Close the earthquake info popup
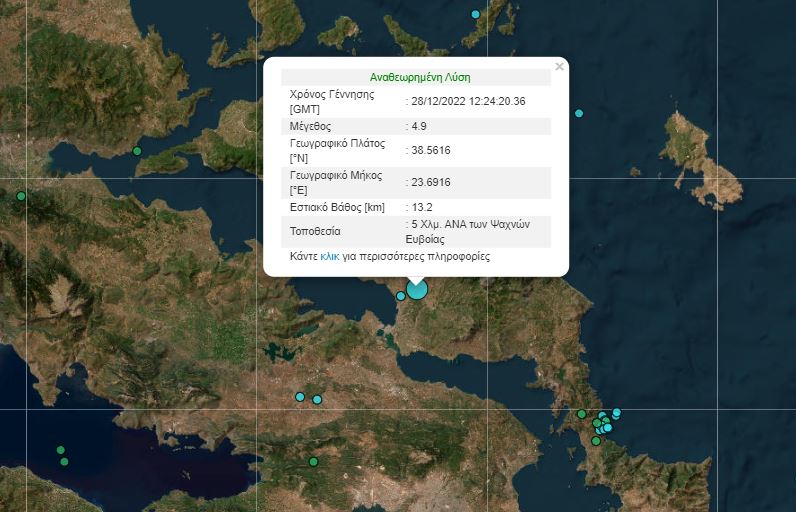 pyautogui.click(x=559, y=67)
